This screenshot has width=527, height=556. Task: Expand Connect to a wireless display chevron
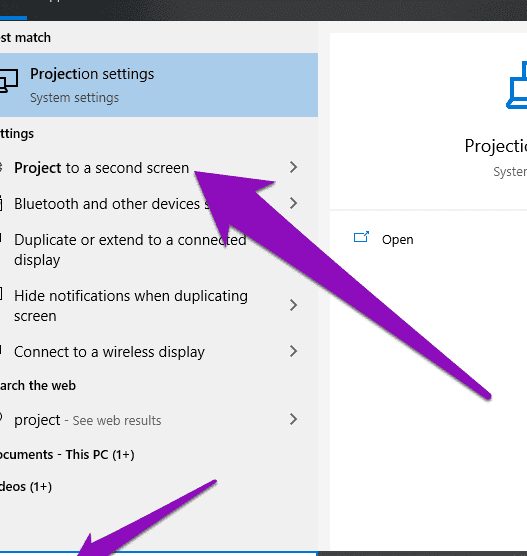click(293, 351)
